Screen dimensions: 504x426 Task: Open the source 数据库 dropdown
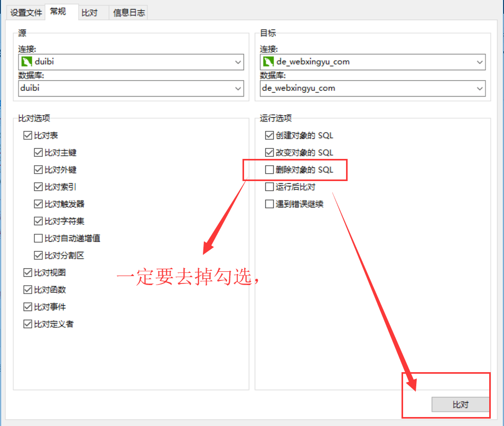(238, 88)
